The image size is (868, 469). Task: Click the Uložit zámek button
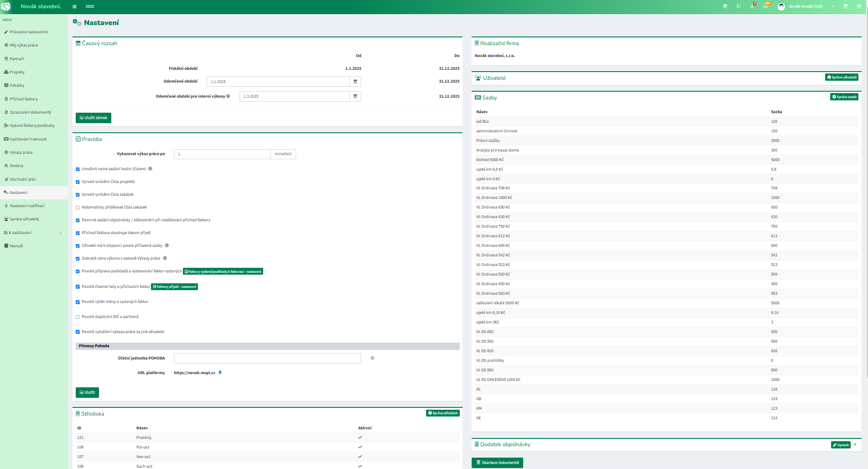(94, 118)
